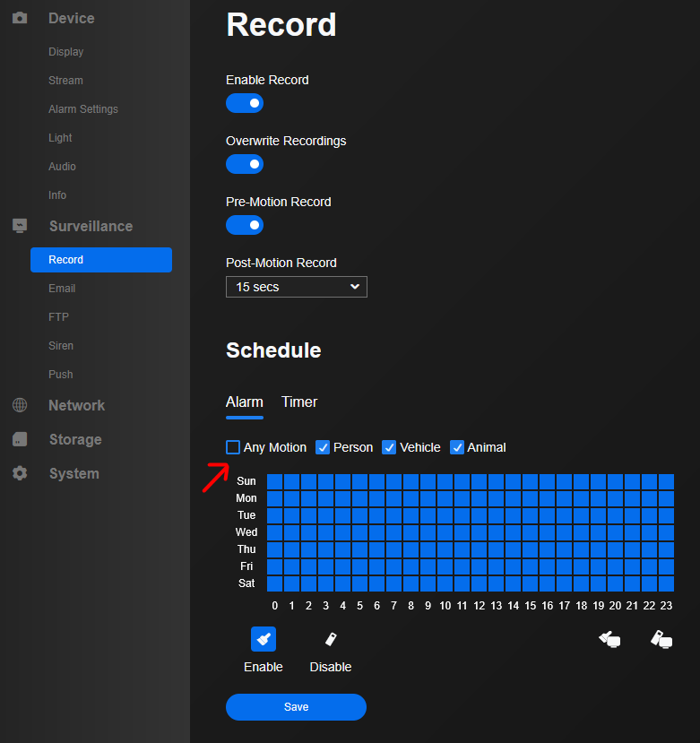Click the Device camera icon in sidebar

20,18
